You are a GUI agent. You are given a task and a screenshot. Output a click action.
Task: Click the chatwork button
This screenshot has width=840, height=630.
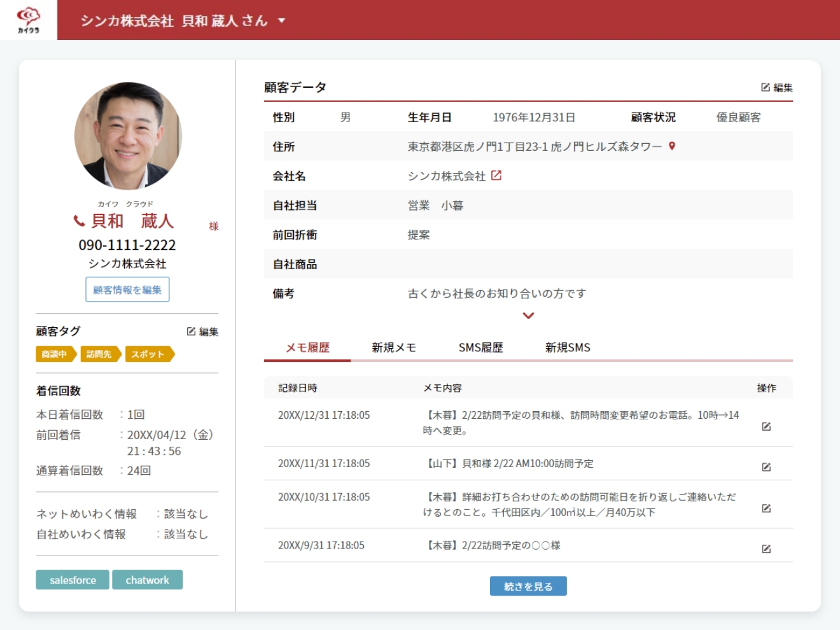pos(147,580)
